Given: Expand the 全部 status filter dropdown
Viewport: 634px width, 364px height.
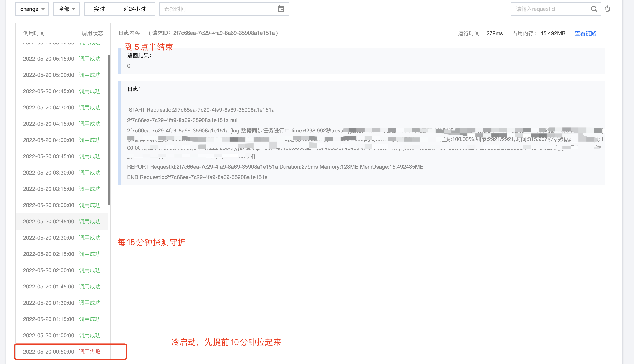Looking at the screenshot, I should click(66, 9).
